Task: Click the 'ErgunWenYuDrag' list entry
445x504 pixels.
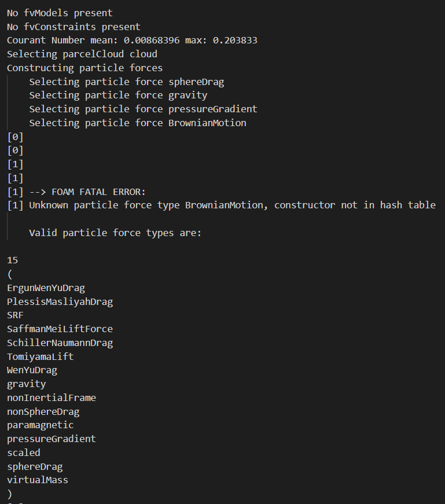Action: pyautogui.click(x=46, y=288)
